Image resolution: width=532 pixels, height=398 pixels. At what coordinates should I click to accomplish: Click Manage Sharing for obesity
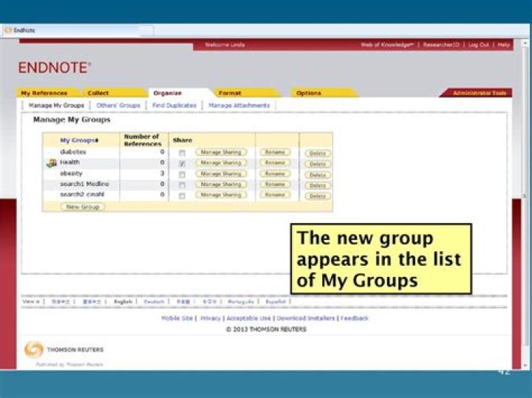pyautogui.click(x=221, y=174)
